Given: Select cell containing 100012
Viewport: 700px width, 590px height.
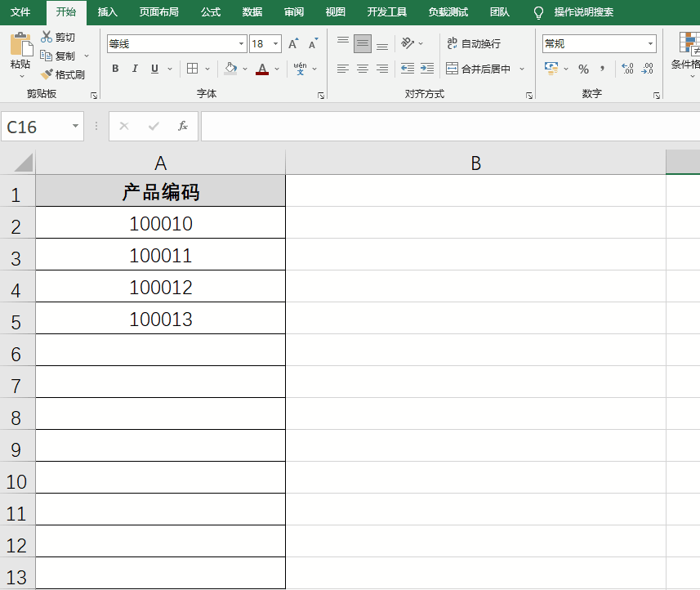Looking at the screenshot, I should click(160, 286).
